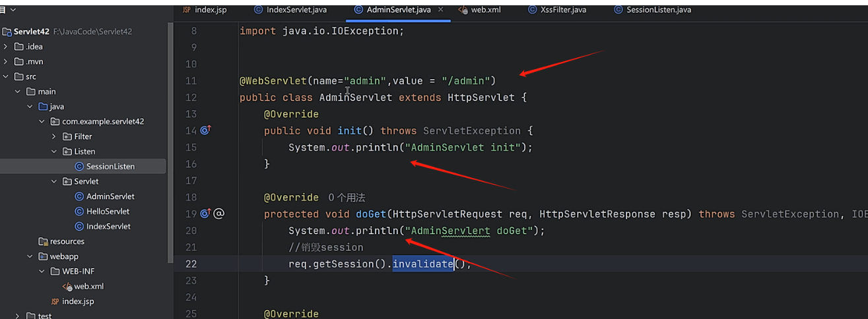868x319 pixels.
Task: Click the blue java source folder icon
Action: tap(43, 106)
